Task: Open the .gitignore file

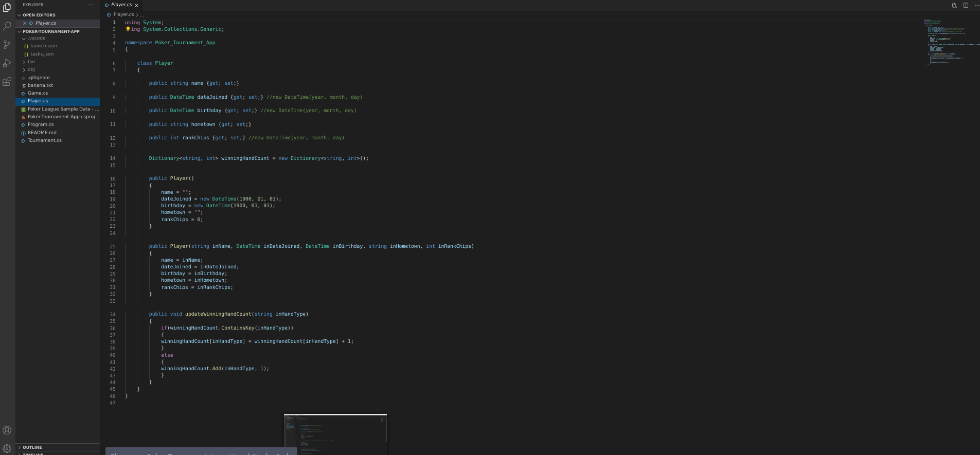Action: (x=58, y=78)
